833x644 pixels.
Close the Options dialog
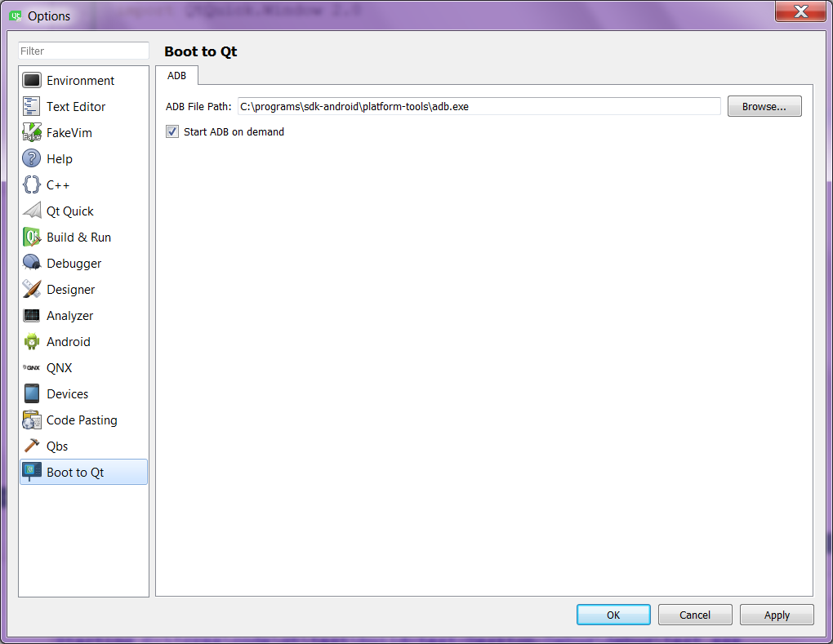pyautogui.click(x=800, y=11)
